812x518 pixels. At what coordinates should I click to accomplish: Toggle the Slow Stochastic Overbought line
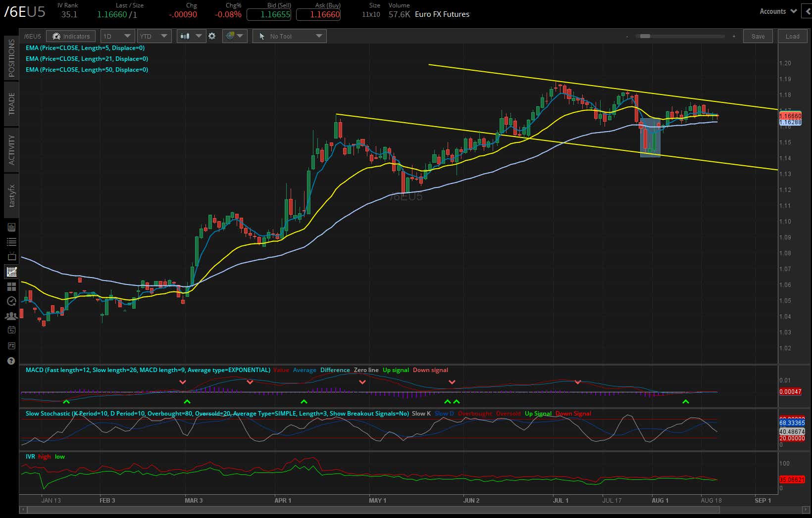click(475, 413)
